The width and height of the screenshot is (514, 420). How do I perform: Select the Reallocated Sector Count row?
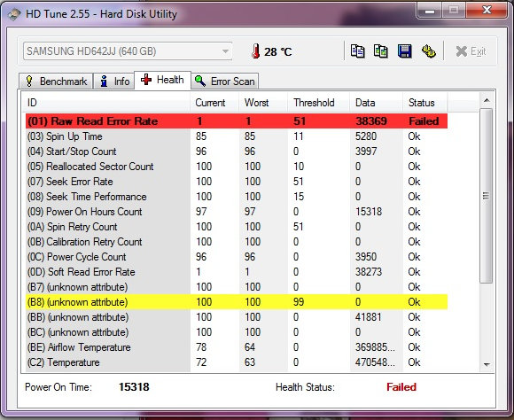click(x=237, y=167)
